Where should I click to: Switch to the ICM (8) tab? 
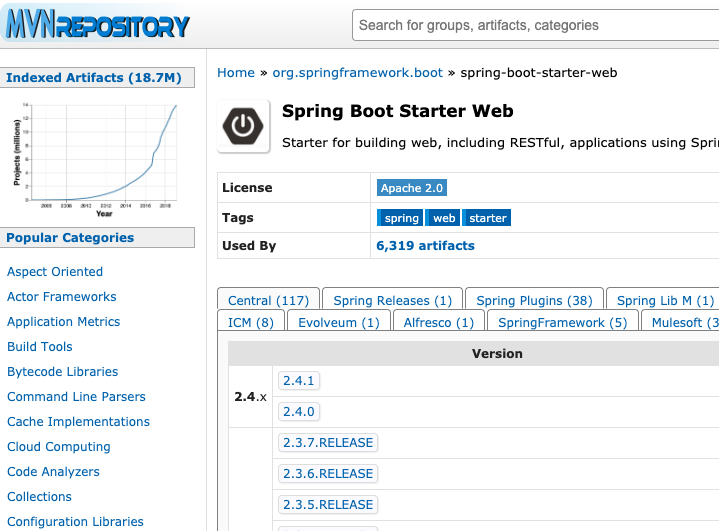251,322
